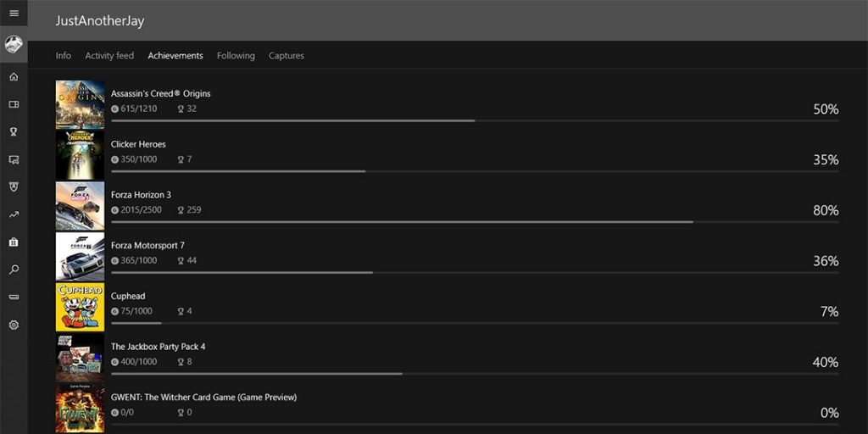Open the GWENT cover art
868x434 pixels.
point(80,408)
